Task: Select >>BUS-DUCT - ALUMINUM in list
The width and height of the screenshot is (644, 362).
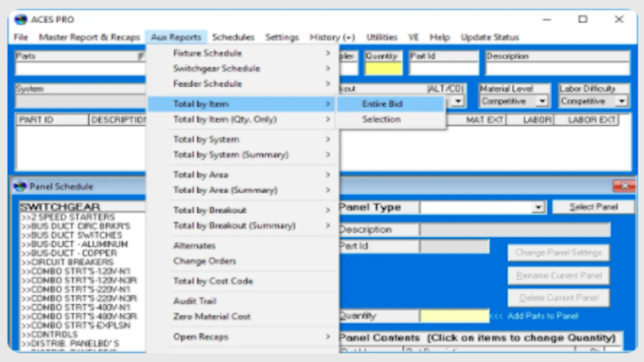Action: coord(75,244)
